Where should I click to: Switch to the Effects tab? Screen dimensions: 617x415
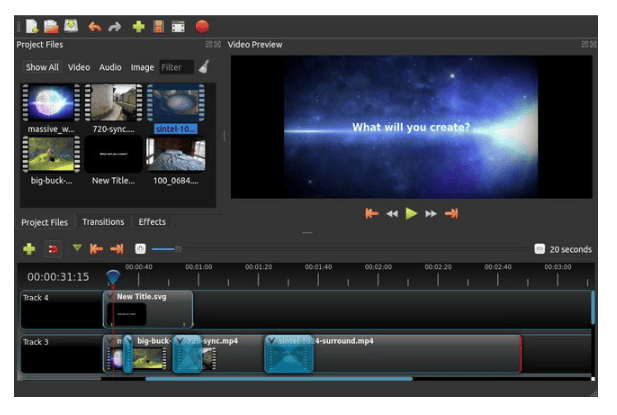(152, 222)
